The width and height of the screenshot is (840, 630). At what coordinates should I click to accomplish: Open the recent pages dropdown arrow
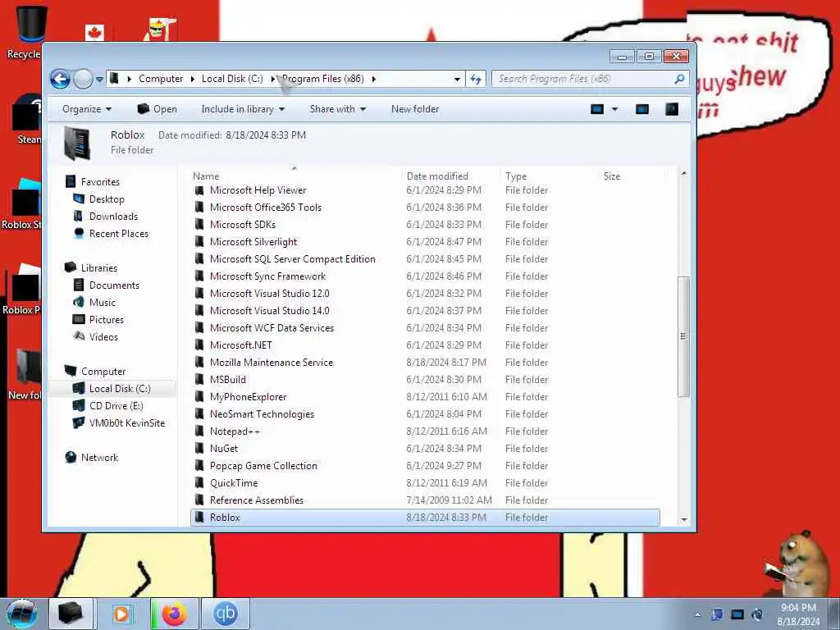click(99, 80)
